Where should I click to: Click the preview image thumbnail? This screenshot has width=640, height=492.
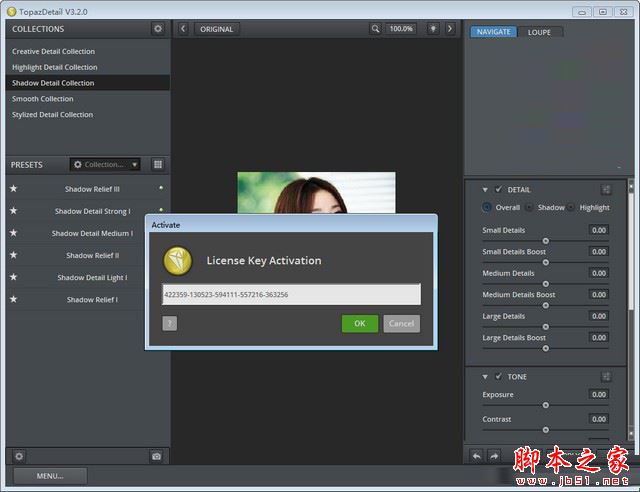tap(316, 193)
